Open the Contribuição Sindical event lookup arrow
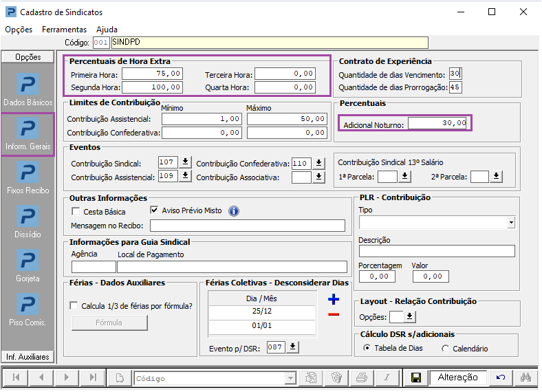The width and height of the screenshot is (542, 392). coord(184,163)
